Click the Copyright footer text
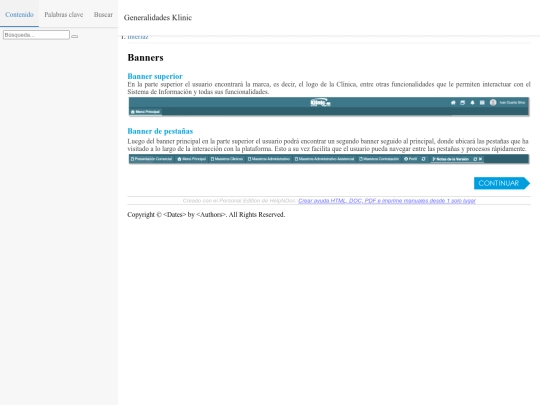This screenshot has height=405, width=540. coord(206,215)
